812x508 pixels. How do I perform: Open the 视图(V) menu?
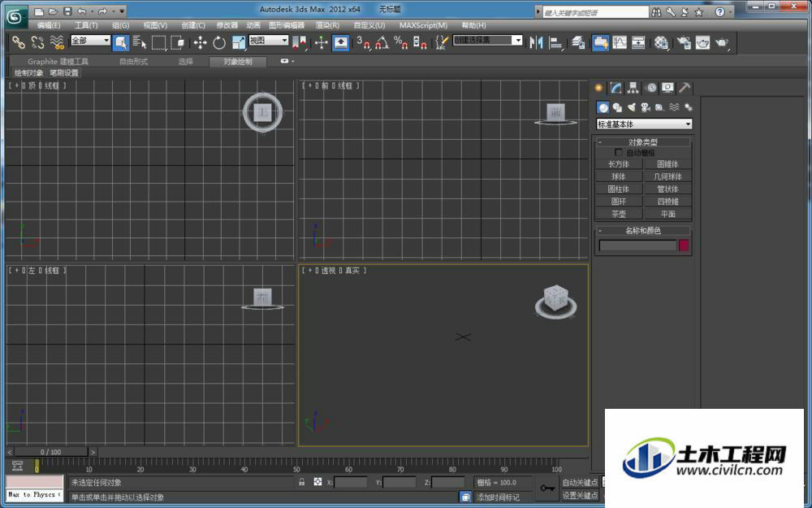[x=155, y=25]
